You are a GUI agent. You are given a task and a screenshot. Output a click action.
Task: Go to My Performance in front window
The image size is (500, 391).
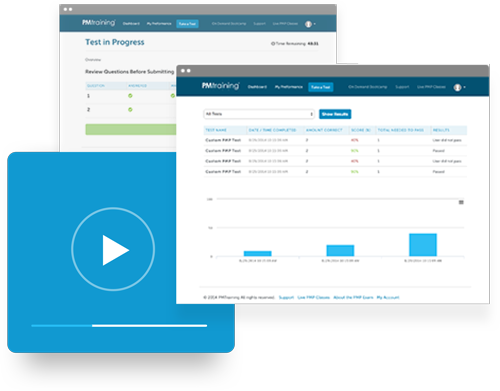click(x=289, y=87)
